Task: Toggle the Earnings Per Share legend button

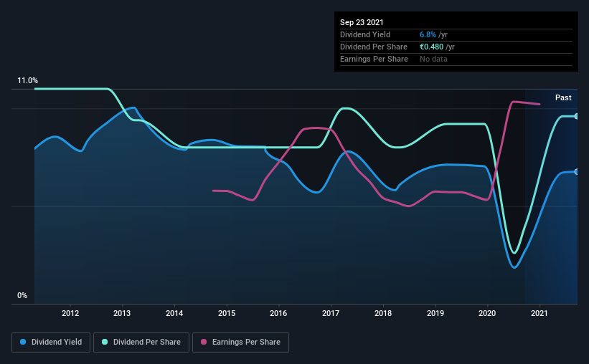Action: tap(240, 343)
